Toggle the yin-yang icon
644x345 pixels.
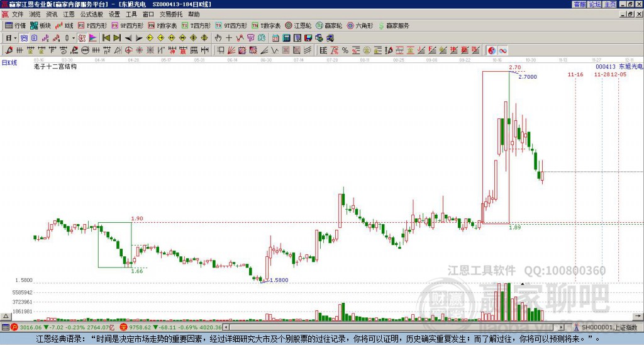(x=492, y=50)
